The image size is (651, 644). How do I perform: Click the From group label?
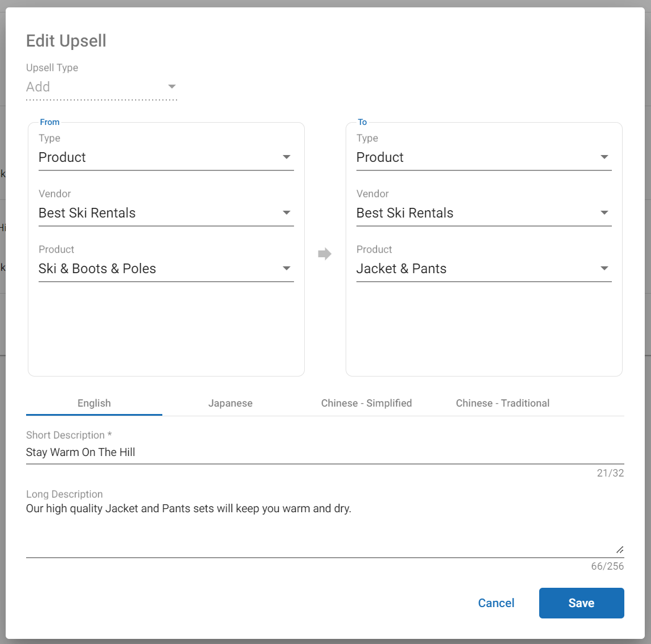coord(50,122)
